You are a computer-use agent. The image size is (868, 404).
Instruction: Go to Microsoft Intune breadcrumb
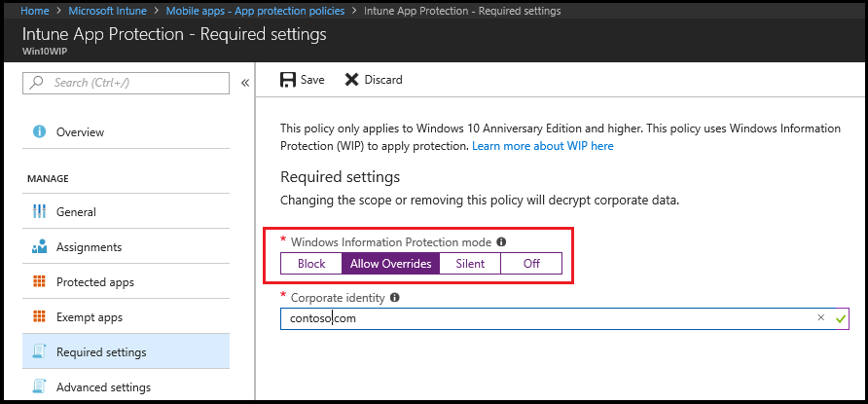pyautogui.click(x=108, y=10)
